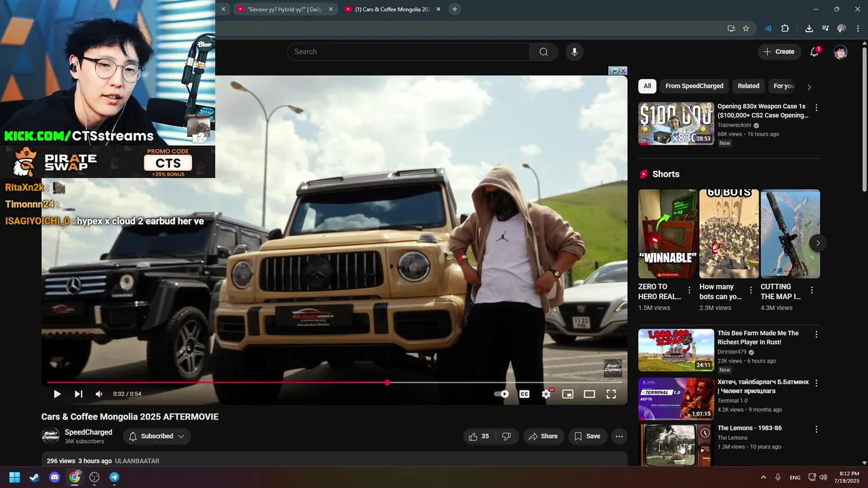Select the From SpeedCharged filter chip
The width and height of the screenshot is (868, 488).
694,86
